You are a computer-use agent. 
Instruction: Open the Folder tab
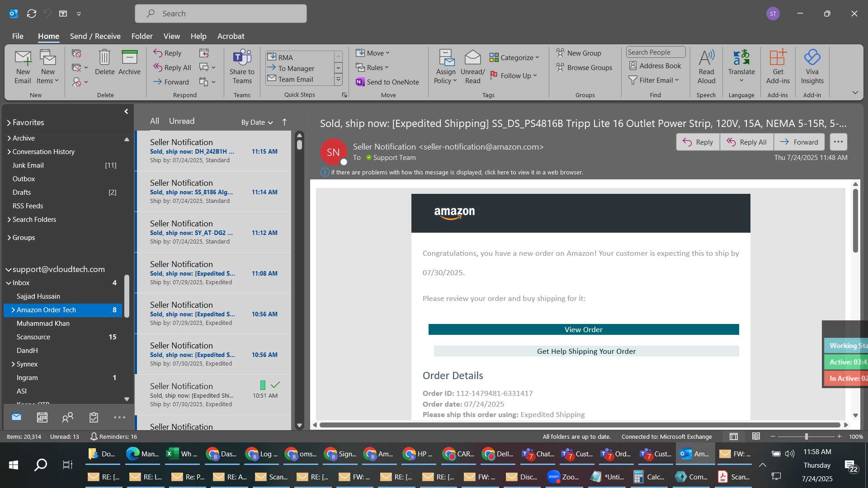pyautogui.click(x=142, y=36)
